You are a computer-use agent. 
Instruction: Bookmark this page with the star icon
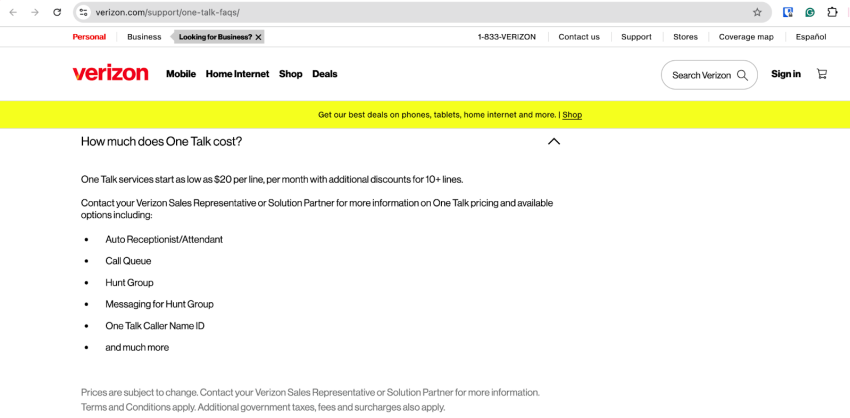[x=757, y=12]
